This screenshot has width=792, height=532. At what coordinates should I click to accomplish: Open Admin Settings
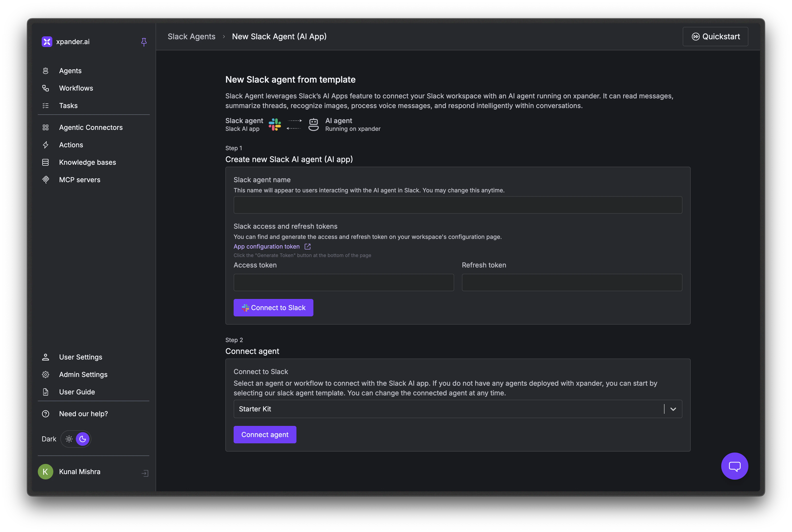point(83,375)
